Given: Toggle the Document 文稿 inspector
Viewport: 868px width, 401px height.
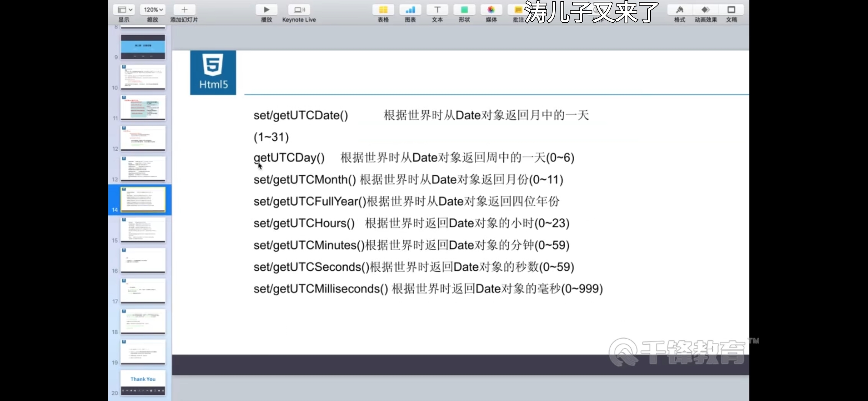Looking at the screenshot, I should (731, 10).
